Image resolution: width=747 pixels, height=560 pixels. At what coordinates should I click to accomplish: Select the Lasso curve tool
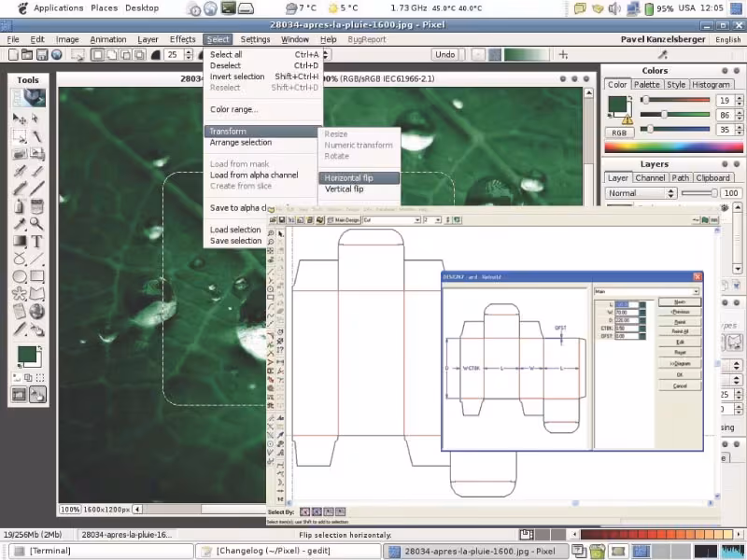coord(20,259)
